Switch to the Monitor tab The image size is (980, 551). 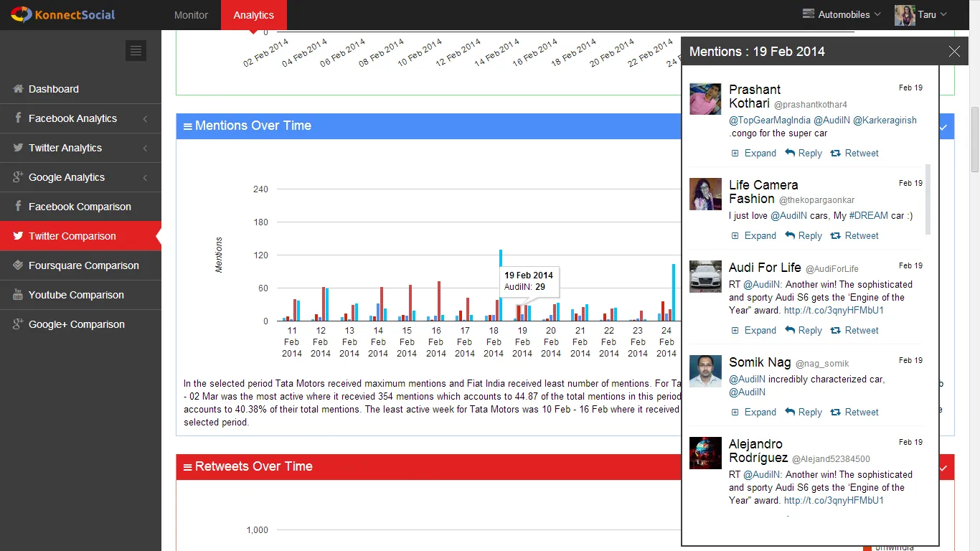[x=191, y=14]
